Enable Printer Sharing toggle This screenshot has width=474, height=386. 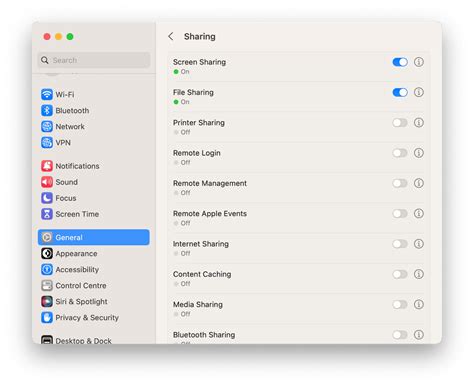pos(400,123)
